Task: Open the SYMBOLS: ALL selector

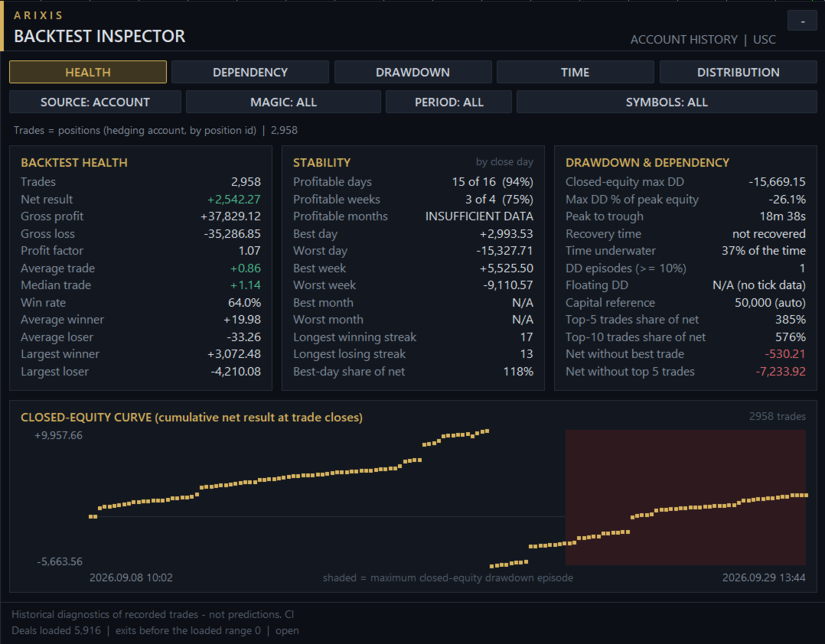Action: 667,102
